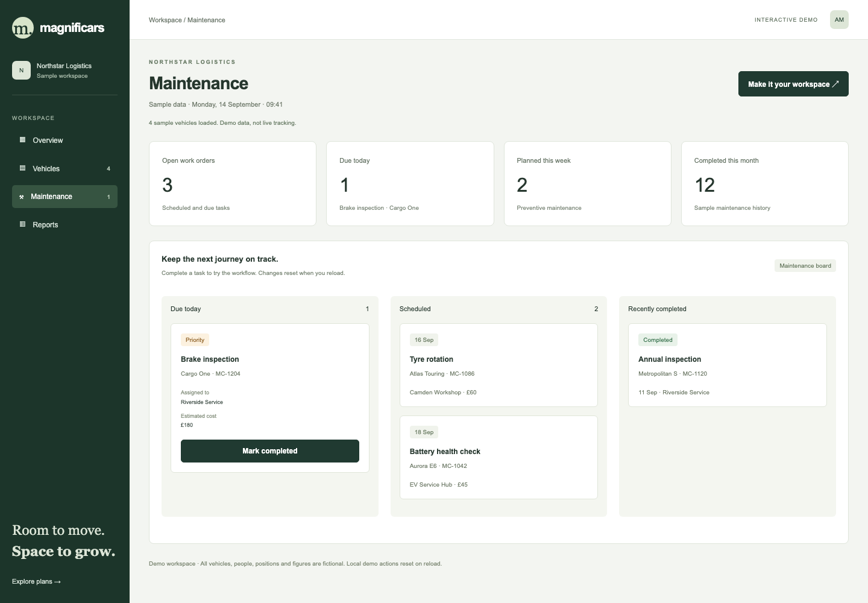The height and width of the screenshot is (603, 868).
Task: Click the Vehicles count badge '4'
Action: pos(108,169)
